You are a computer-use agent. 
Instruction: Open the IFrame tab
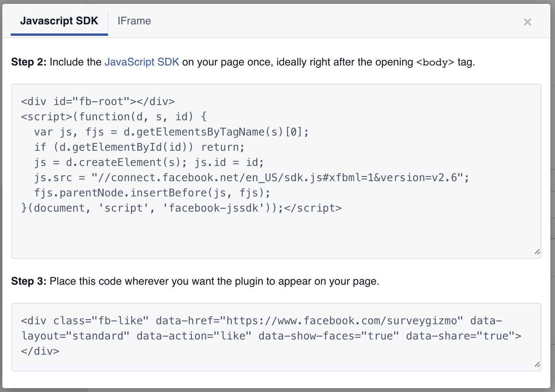pyautogui.click(x=134, y=21)
